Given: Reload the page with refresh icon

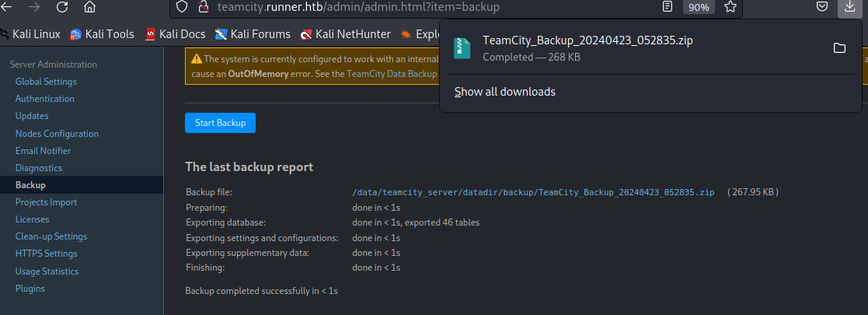Looking at the screenshot, I should click(x=62, y=7).
